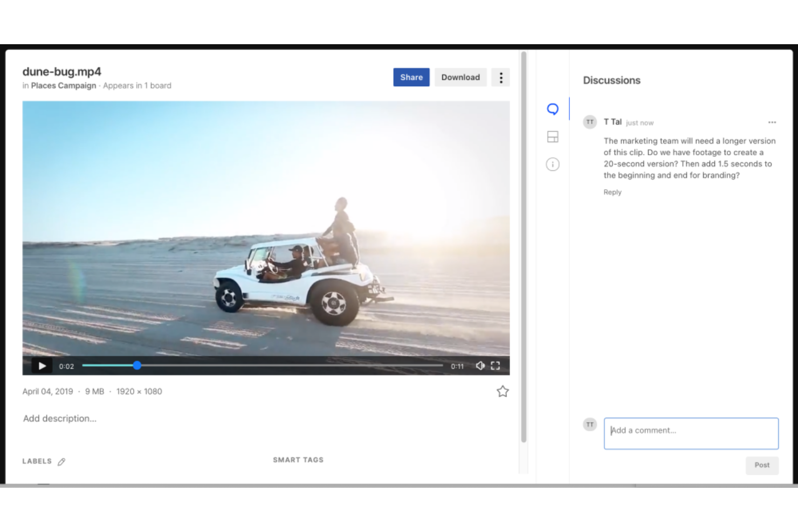The image size is (798, 532).
Task: Play the dune-bug video
Action: 42,365
